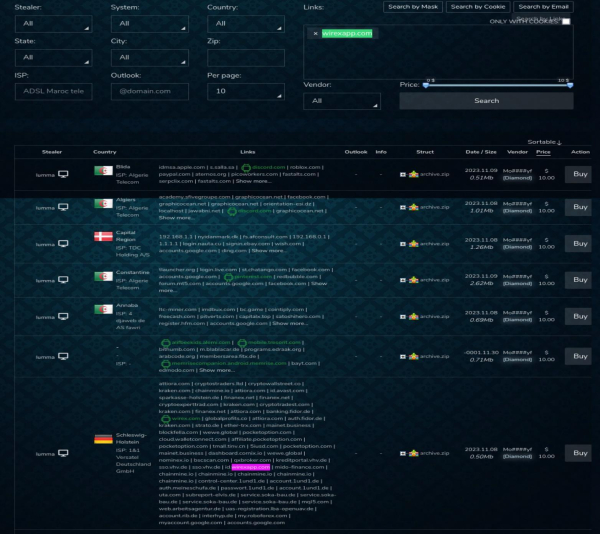This screenshot has width=600, height=534.
Task: Click the highlighted wirexapp.com link in the table
Action: (251, 467)
